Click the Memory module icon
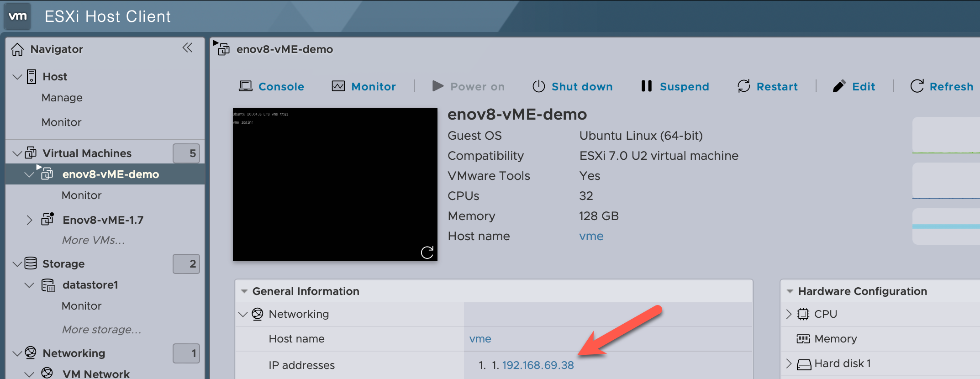The width and height of the screenshot is (980, 379). click(803, 339)
